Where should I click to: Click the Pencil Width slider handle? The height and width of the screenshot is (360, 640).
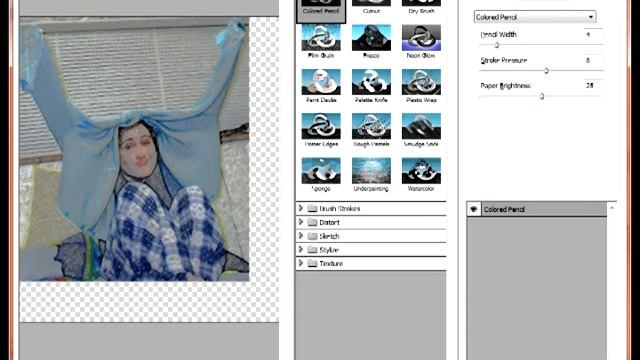click(497, 45)
